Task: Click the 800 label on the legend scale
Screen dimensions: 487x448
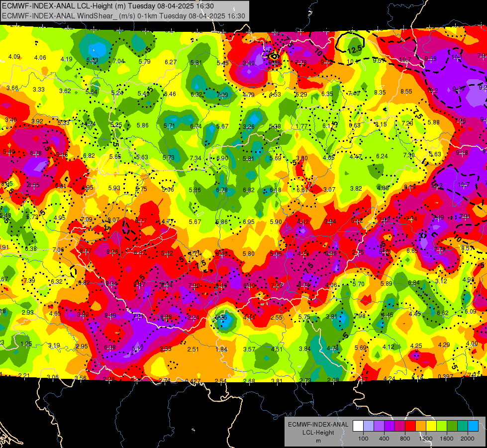Action: tap(405, 439)
